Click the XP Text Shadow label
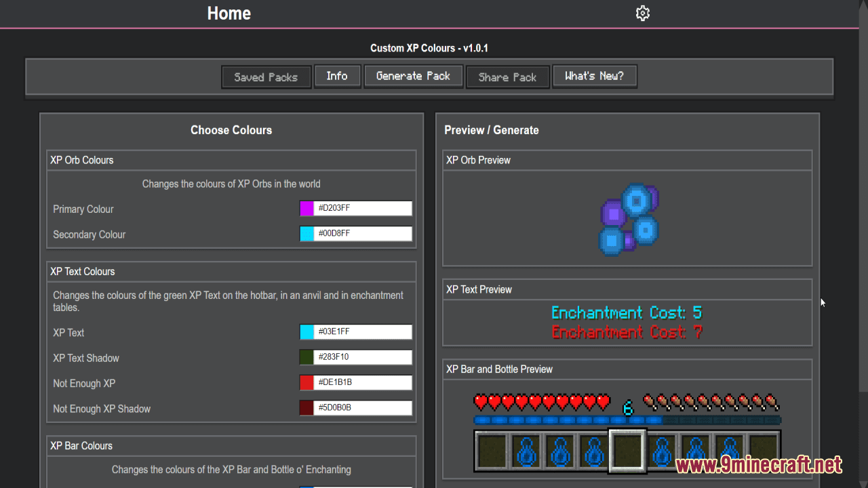This screenshot has height=488, width=868. tap(86, 358)
